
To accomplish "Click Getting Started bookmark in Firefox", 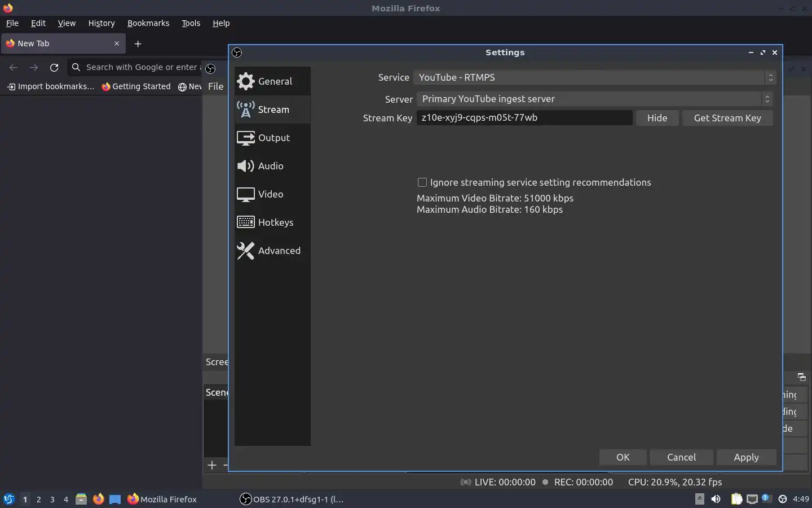I will click(x=136, y=86).
